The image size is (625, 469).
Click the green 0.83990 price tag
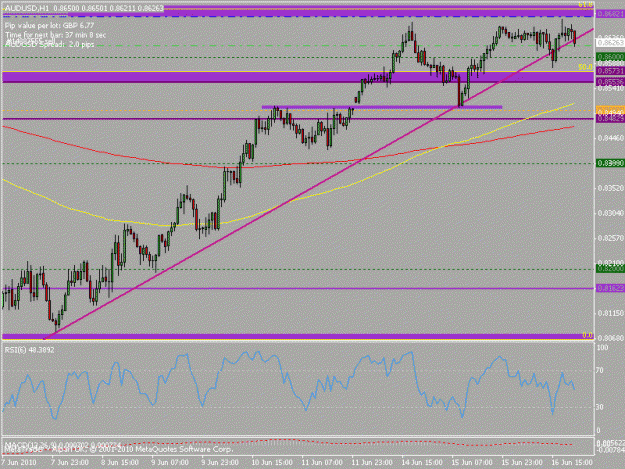tap(610, 163)
